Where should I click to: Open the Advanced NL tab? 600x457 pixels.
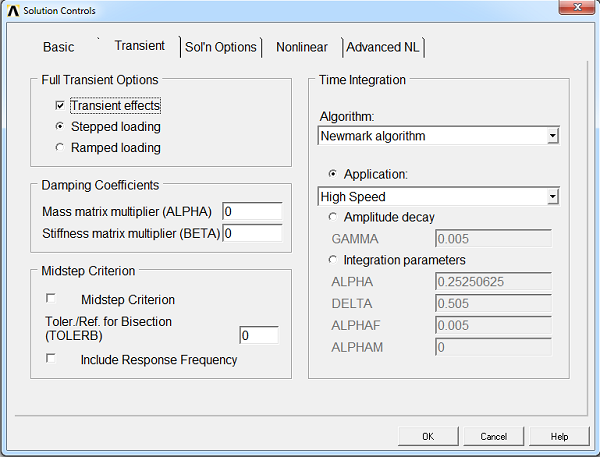pos(383,47)
